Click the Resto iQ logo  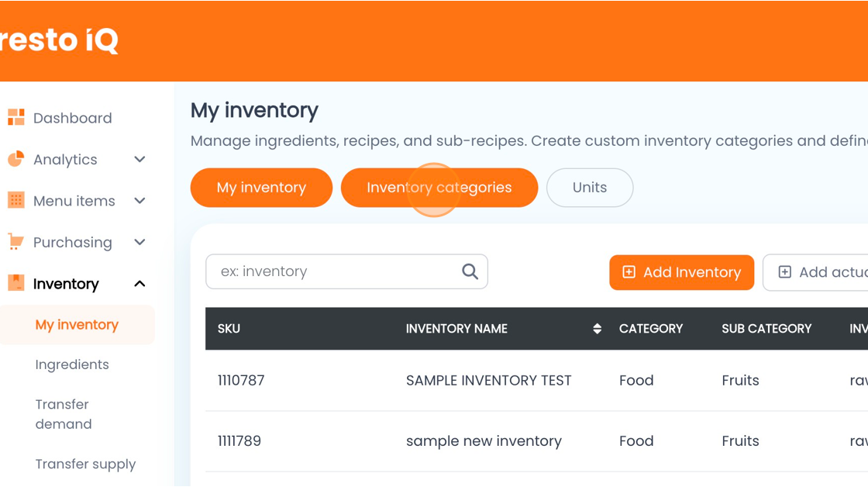coord(59,40)
